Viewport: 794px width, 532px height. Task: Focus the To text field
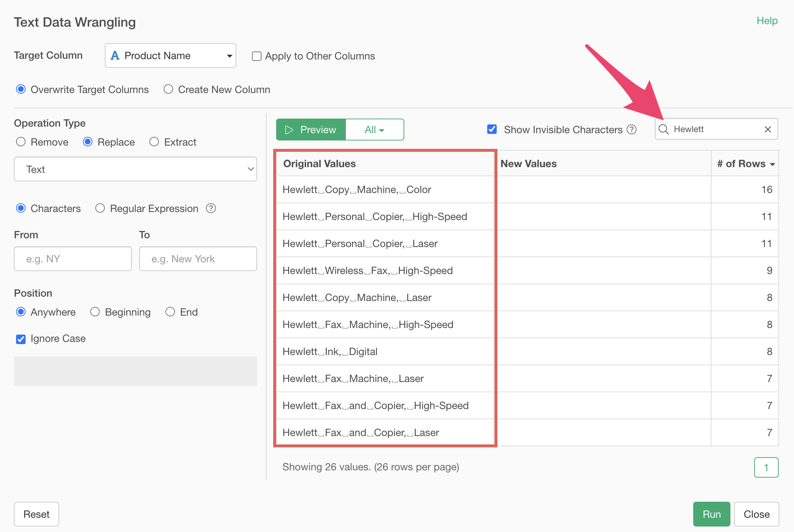(198, 259)
